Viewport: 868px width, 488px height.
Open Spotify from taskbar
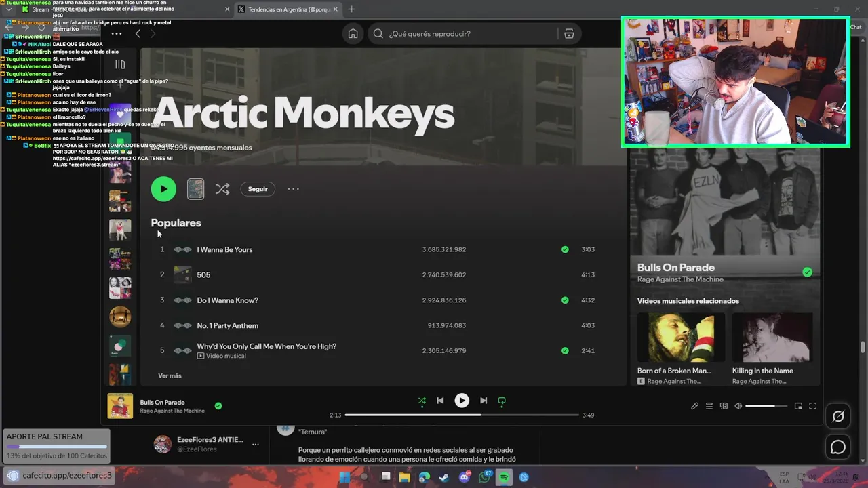point(505,477)
